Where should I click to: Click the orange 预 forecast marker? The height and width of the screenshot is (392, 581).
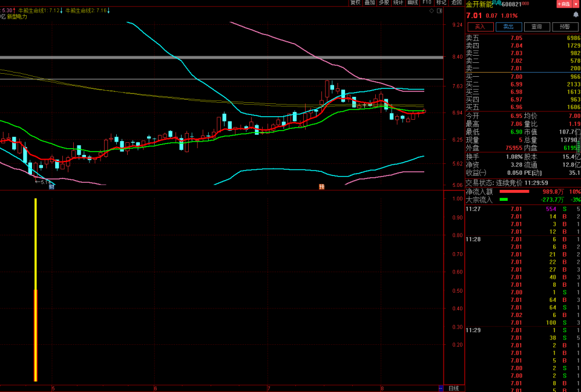coord(321,187)
